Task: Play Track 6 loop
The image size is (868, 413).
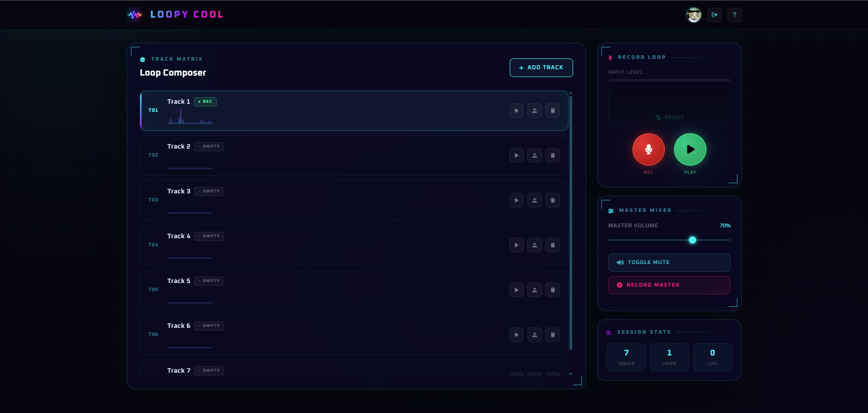Action: click(516, 335)
